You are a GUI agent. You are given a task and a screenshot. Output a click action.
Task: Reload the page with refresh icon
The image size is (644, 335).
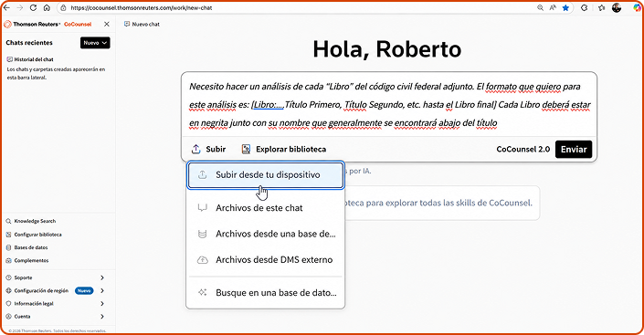[33, 8]
